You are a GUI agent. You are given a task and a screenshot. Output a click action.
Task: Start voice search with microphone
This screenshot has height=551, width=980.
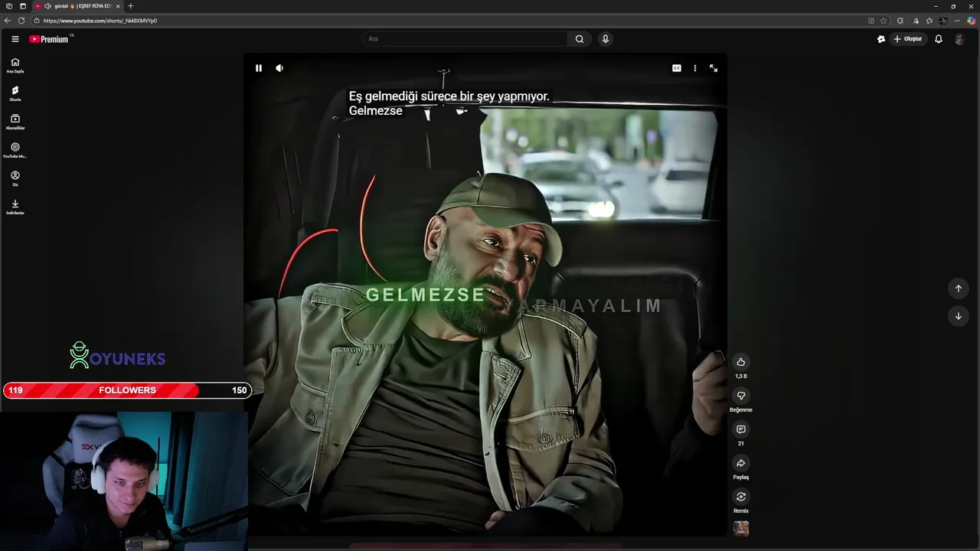coord(606,39)
